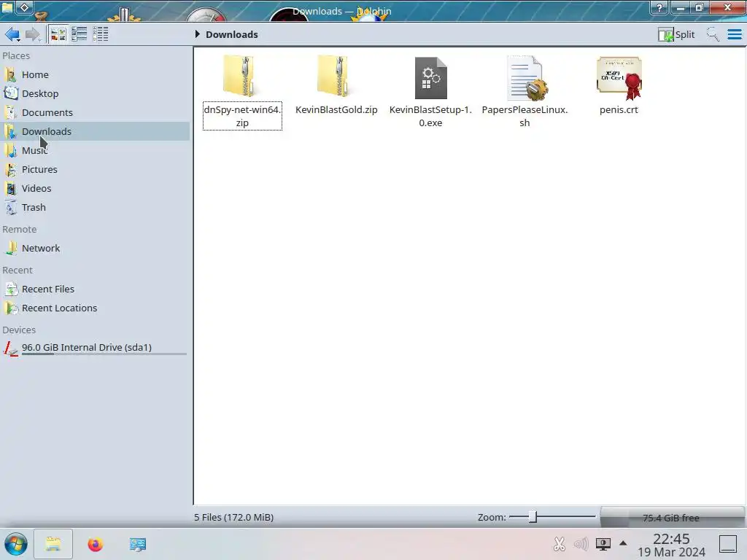Open Pictures in Places panel
This screenshot has height=560, width=747.
point(96,169)
